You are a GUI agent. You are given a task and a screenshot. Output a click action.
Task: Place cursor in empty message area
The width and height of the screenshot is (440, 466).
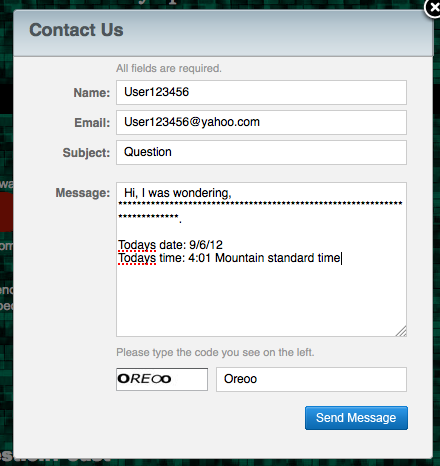point(261,300)
